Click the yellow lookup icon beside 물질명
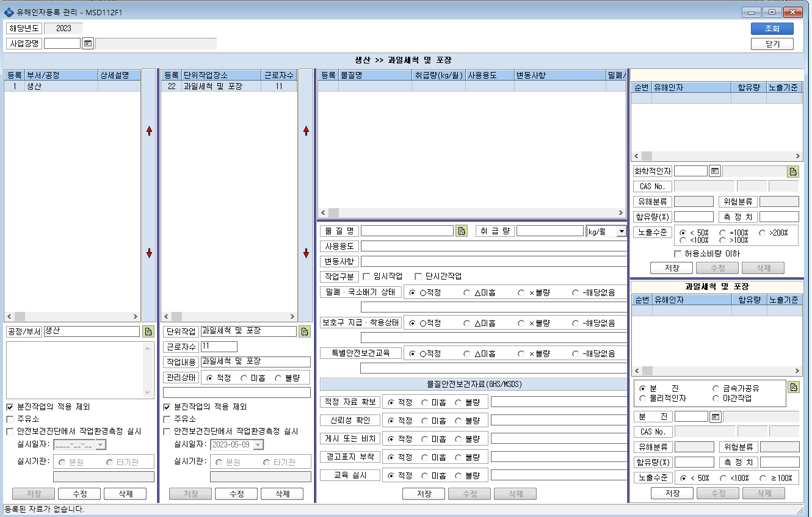812x517 pixels. 462,231
